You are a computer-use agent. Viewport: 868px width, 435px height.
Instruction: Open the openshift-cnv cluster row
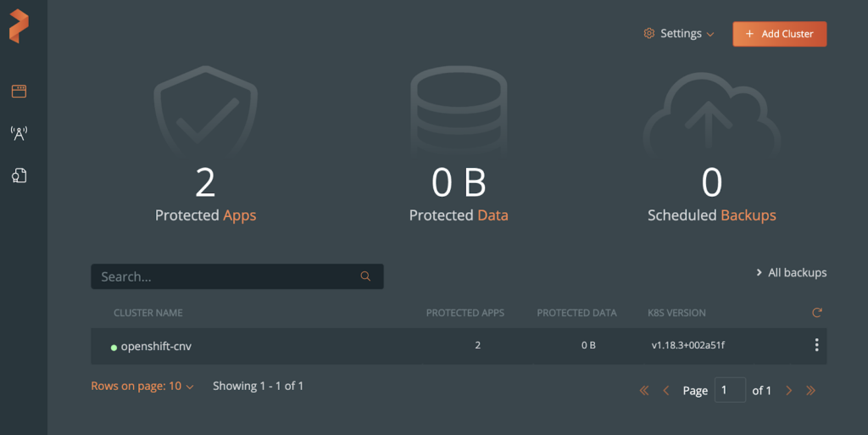point(157,346)
